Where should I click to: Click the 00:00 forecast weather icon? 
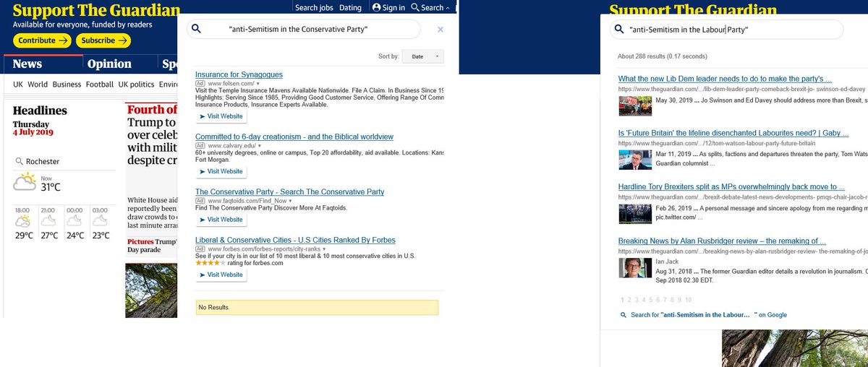(75, 220)
